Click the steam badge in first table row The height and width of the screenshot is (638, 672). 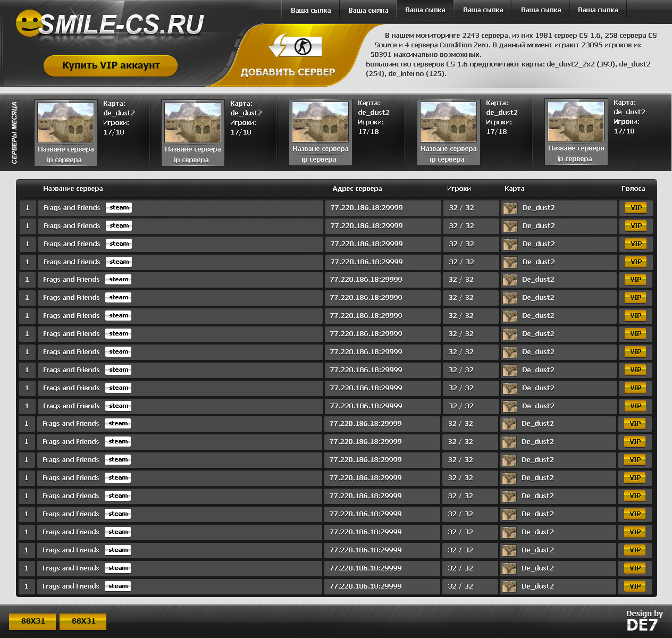(119, 208)
